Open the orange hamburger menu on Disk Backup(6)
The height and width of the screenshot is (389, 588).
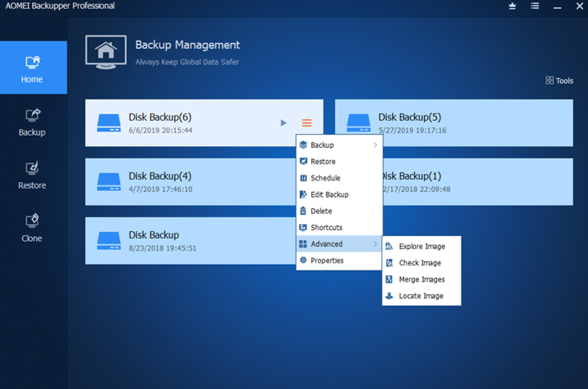point(307,123)
